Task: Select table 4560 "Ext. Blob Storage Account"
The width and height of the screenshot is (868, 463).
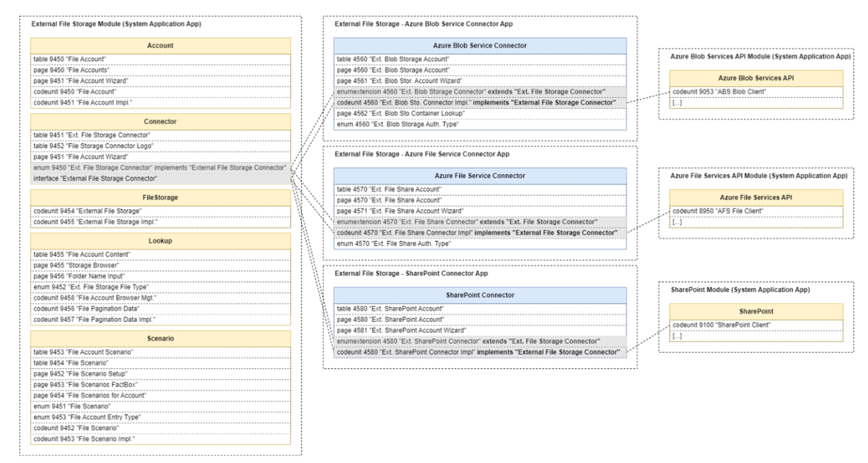Action: coord(480,59)
